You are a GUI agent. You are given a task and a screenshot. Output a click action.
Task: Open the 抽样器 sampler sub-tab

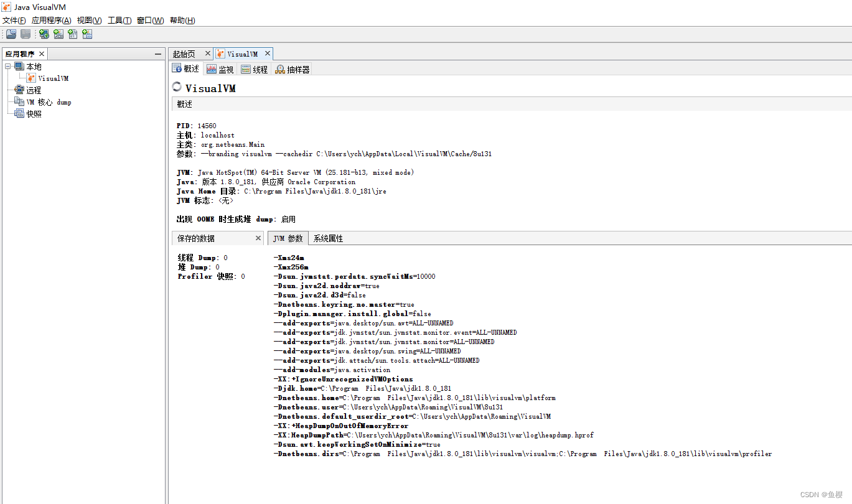(x=292, y=69)
